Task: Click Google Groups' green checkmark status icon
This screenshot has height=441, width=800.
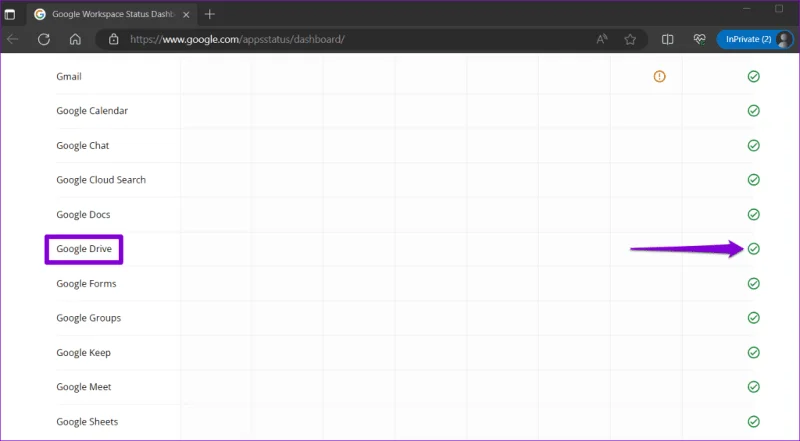Action: pos(754,318)
